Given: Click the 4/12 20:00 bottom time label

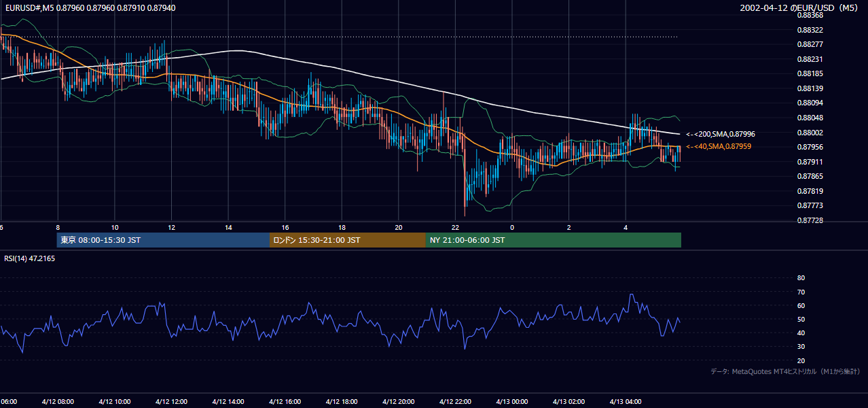Looking at the screenshot, I should [x=399, y=401].
